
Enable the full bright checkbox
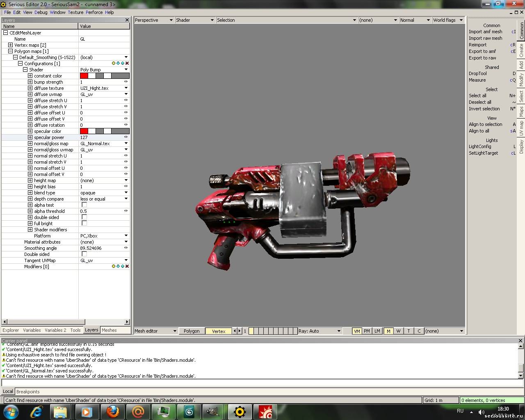[84, 223]
